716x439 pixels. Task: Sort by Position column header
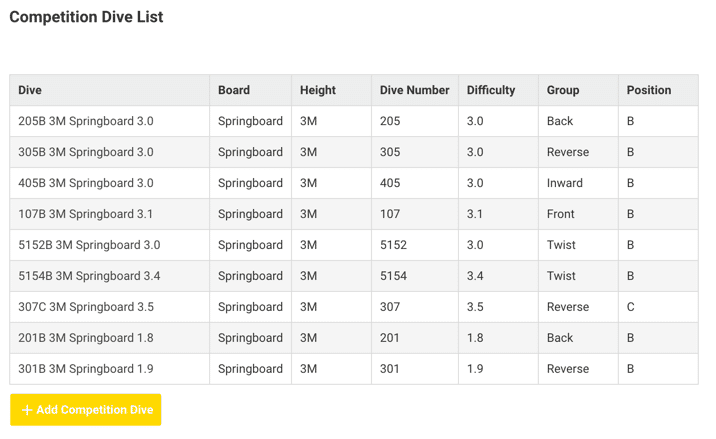649,90
